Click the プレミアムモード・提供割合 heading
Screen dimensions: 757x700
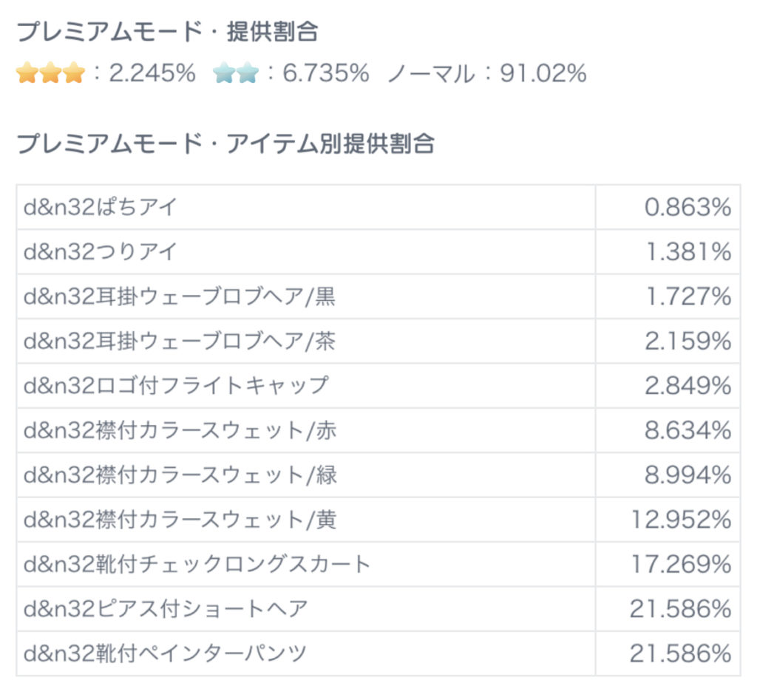click(x=167, y=32)
